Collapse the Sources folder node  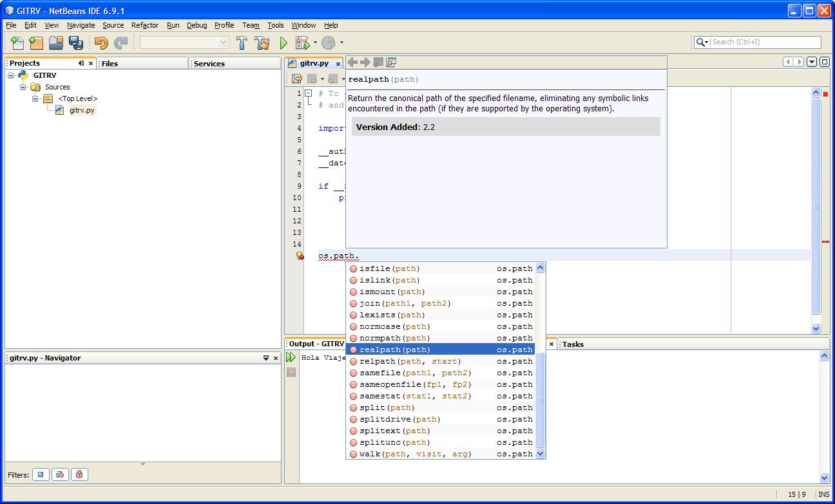tap(23, 87)
